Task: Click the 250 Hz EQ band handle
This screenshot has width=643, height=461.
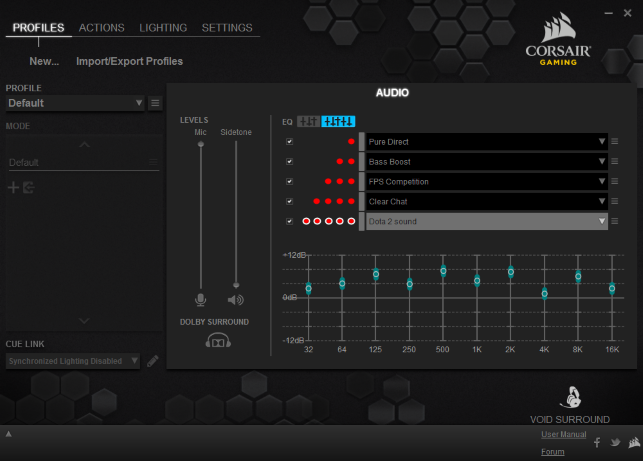Action: tap(410, 284)
